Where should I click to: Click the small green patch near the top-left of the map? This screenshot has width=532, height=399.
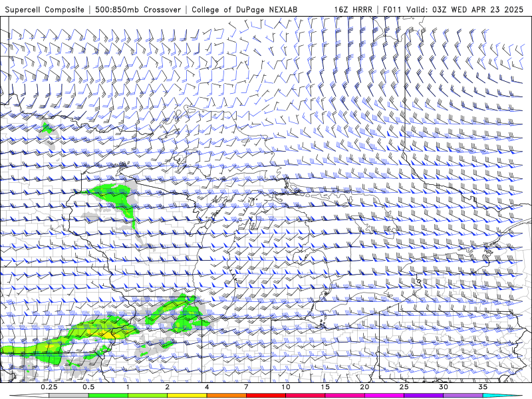46,128
